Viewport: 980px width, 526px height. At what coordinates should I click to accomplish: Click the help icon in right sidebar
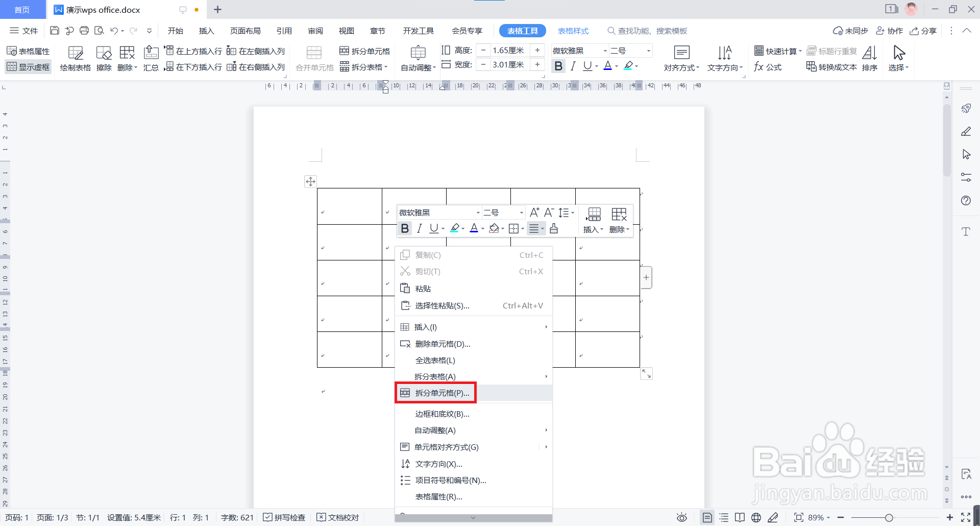(966, 200)
